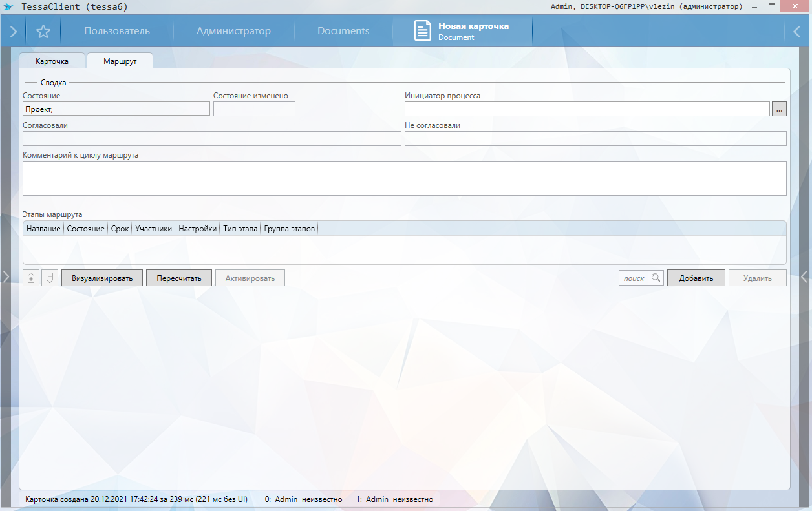This screenshot has height=511, width=812.
Task: Expand the left side panel arrow
Action: 6,276
